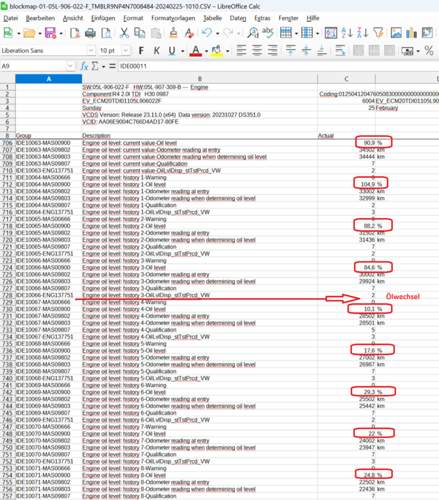This screenshot has width=439, height=500.
Task: Expand the Undo history dropdown arrow
Action: coord(217,33)
